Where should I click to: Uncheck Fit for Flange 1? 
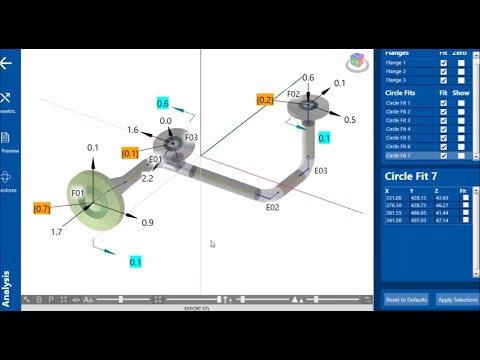(x=443, y=63)
